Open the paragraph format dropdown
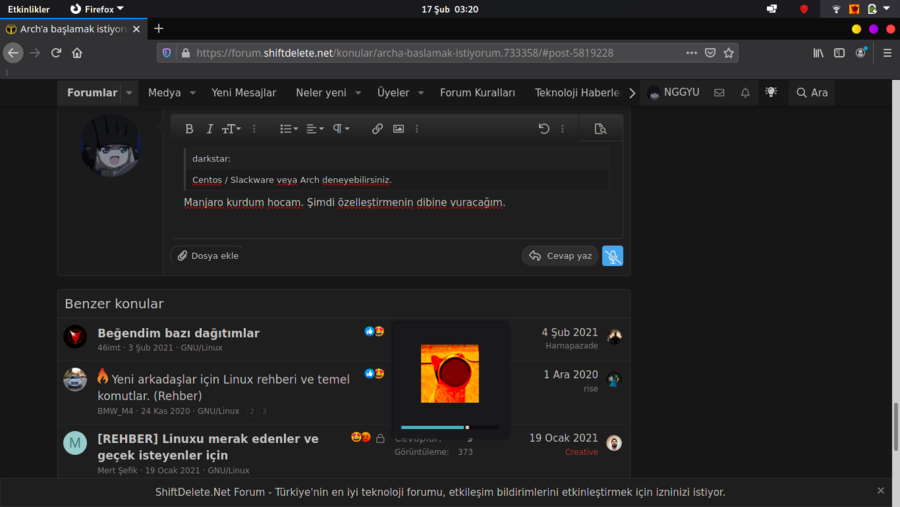 (x=341, y=129)
